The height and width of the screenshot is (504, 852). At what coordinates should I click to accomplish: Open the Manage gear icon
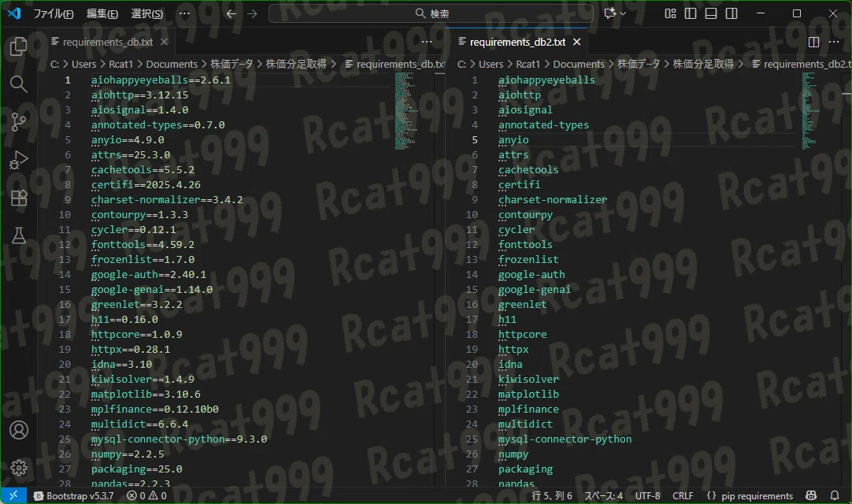[x=18, y=468]
